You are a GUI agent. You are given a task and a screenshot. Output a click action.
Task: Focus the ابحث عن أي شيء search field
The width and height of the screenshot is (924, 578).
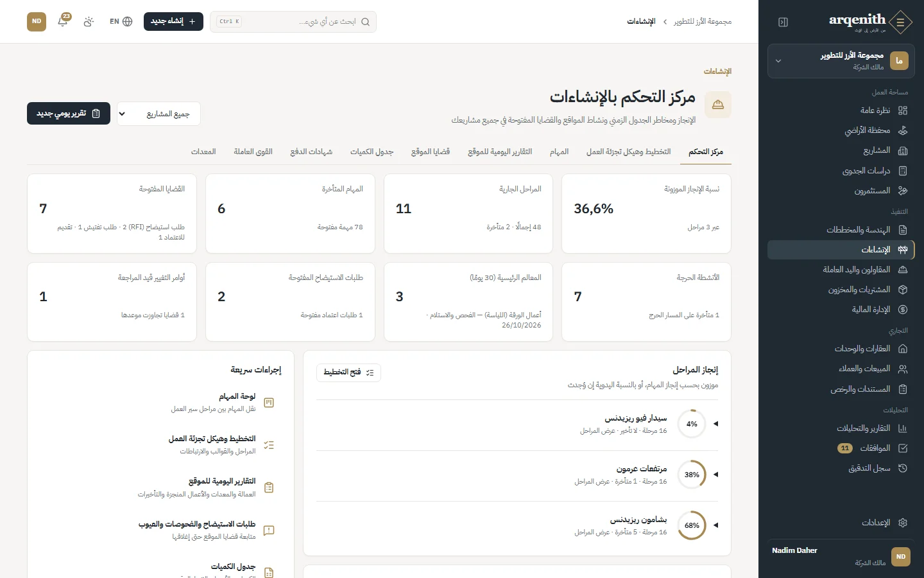click(293, 22)
